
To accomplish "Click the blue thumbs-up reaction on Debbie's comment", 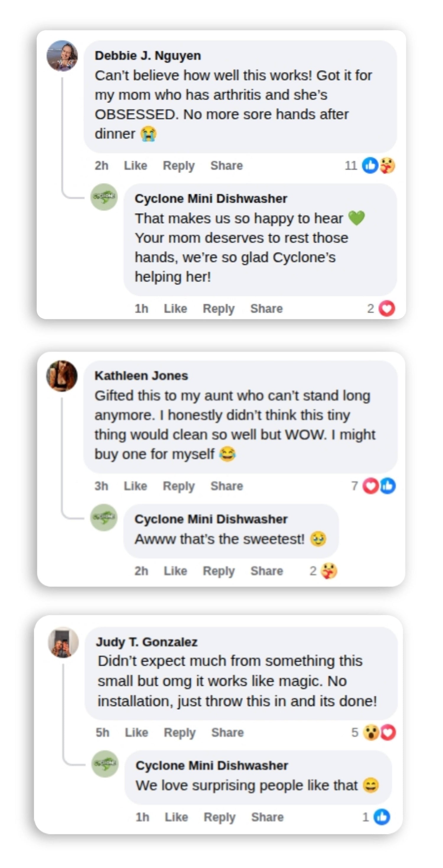I will pyautogui.click(x=370, y=166).
